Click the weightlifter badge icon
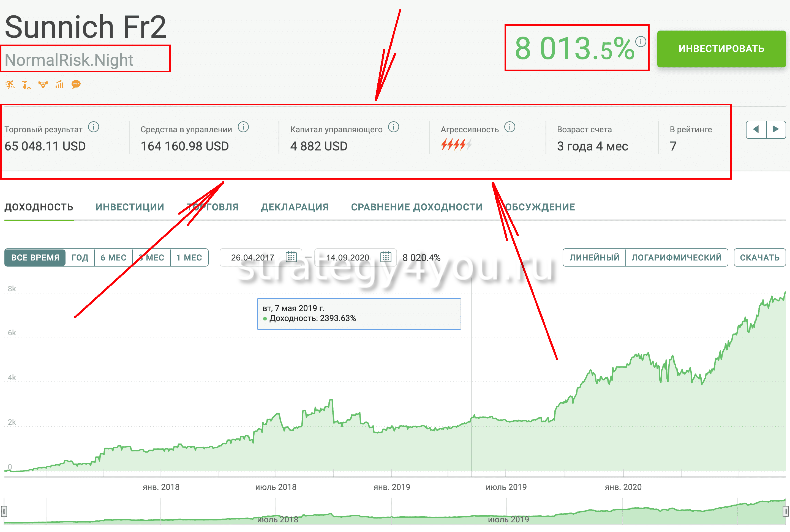 (x=43, y=84)
